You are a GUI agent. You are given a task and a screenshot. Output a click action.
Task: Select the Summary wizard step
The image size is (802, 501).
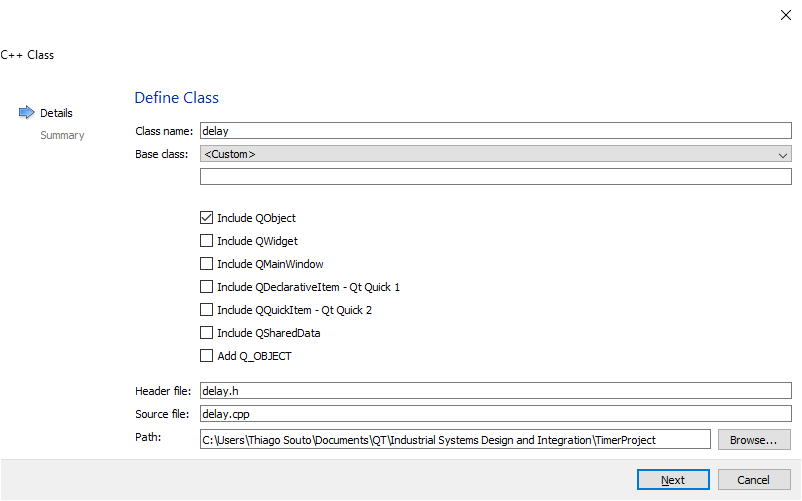(62, 135)
